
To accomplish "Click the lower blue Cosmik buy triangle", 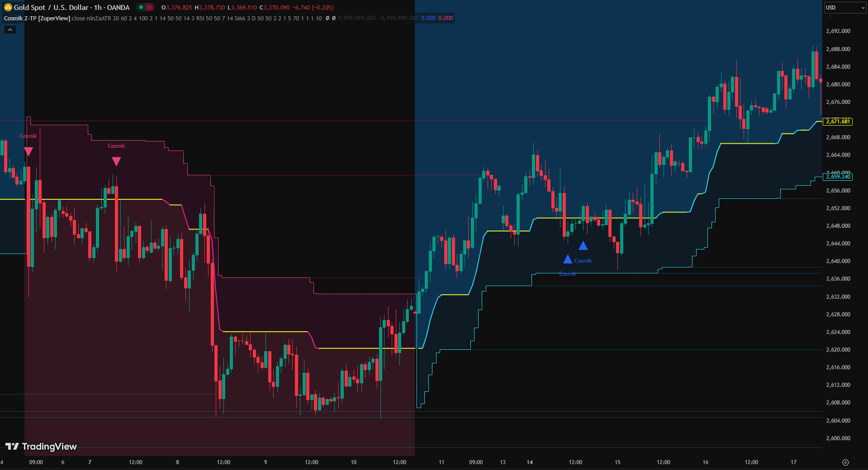I will coord(568,259).
